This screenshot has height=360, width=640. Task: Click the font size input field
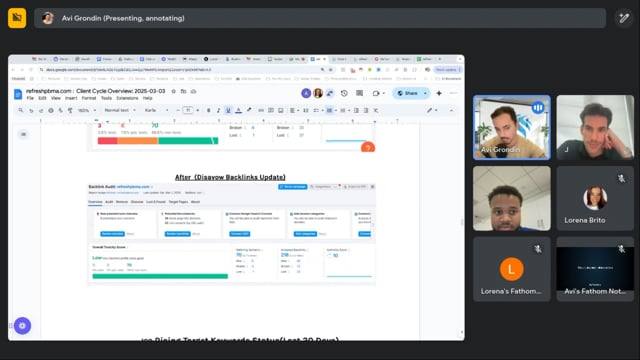pos(188,110)
